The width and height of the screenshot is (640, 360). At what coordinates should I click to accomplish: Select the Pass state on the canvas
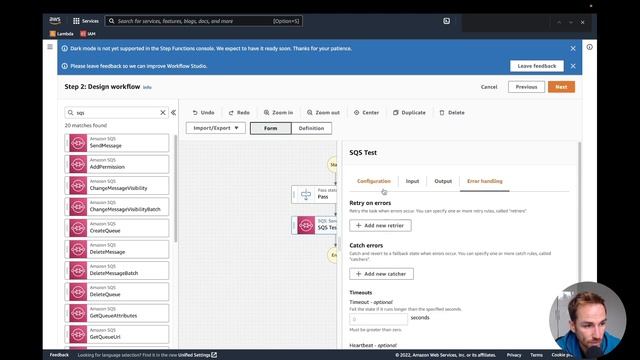pos(314,194)
